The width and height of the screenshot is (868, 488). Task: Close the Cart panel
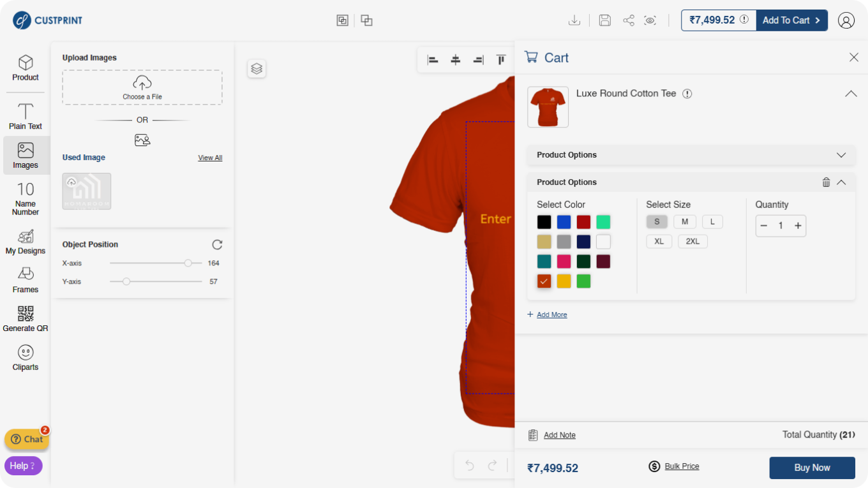[x=854, y=57]
